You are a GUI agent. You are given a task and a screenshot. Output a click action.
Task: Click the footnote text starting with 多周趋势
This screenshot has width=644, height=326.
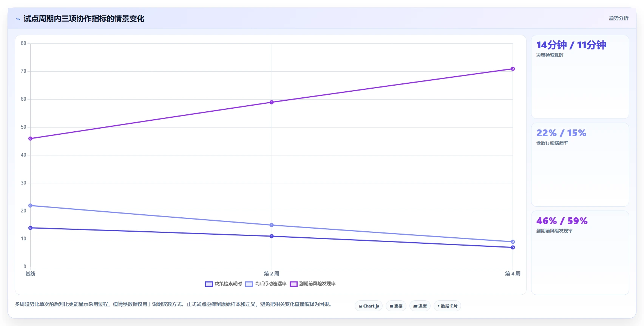174,304
